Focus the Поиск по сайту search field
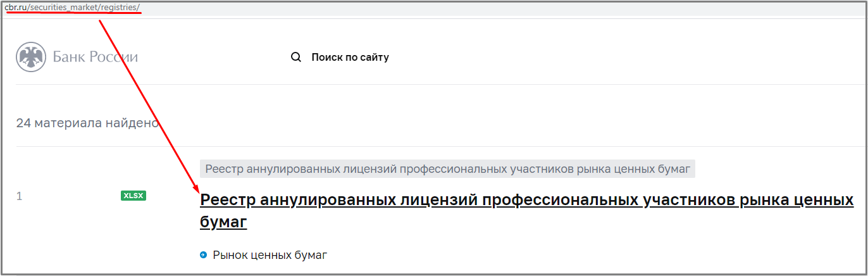Image resolution: width=868 pixels, height=276 pixels. pos(350,57)
